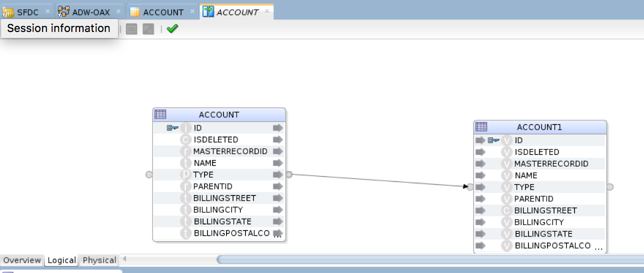Click the ADW-OAX tab's topology icon
Screen dimensions: 644x273
[x=63, y=11]
